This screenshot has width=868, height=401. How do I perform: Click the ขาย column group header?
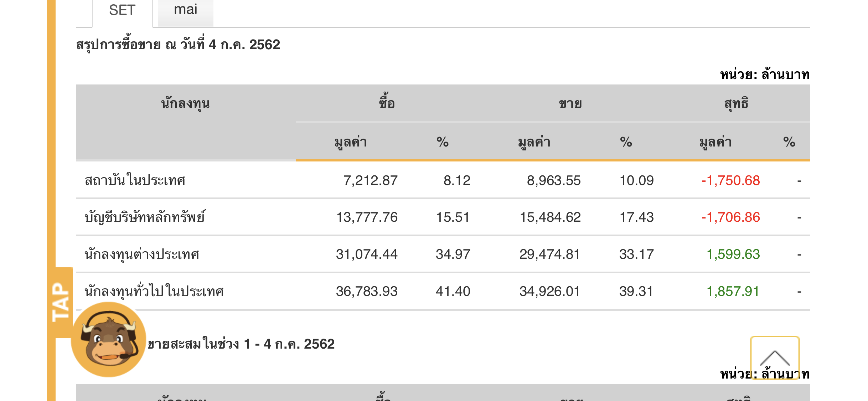570,103
